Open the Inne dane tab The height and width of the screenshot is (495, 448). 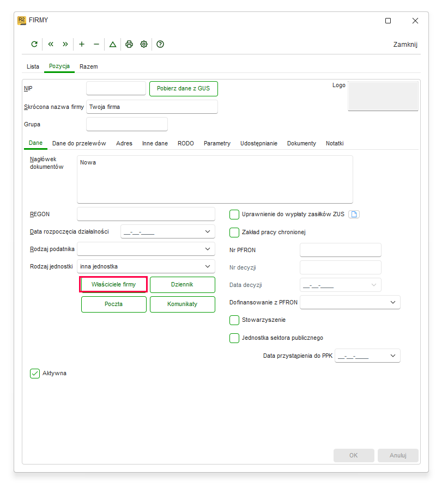pyautogui.click(x=155, y=143)
